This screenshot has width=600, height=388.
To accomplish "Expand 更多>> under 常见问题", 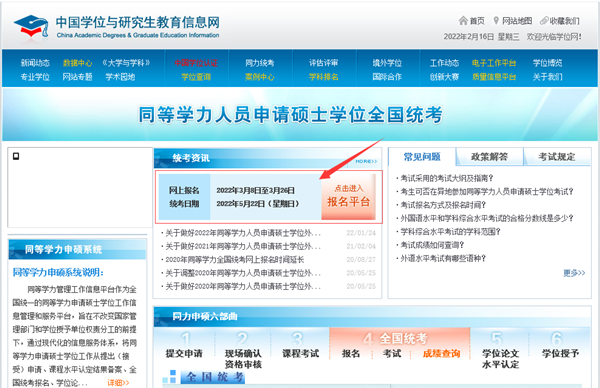I will tap(574, 273).
